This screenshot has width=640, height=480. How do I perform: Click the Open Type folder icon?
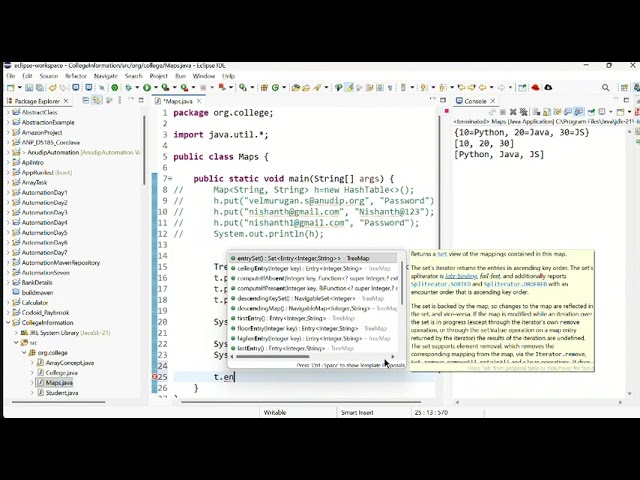point(296,87)
